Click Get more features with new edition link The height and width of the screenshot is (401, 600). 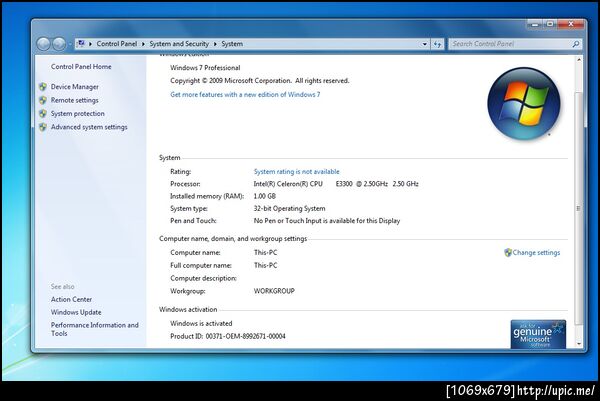coord(245,95)
